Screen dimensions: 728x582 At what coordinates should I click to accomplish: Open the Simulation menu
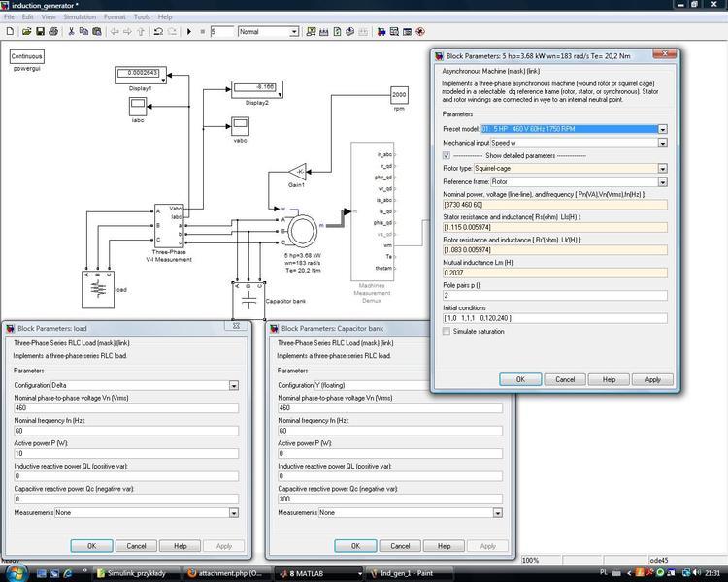click(x=80, y=16)
